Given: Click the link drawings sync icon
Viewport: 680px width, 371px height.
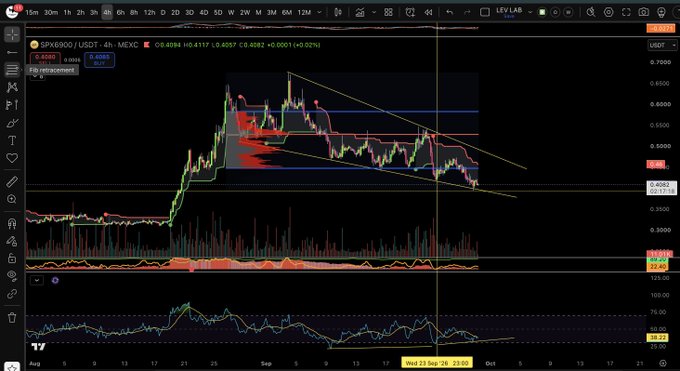Looking at the screenshot, I should click(12, 294).
